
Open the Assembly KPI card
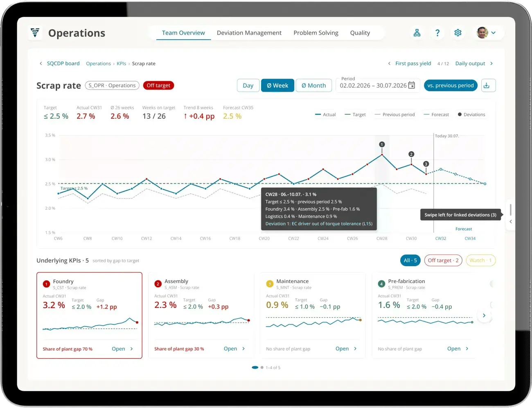click(x=201, y=315)
